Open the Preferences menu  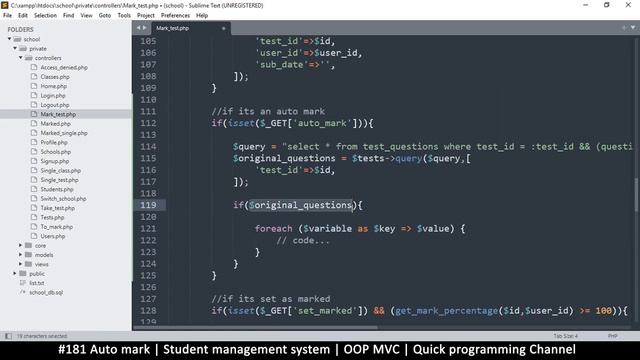coord(175,15)
